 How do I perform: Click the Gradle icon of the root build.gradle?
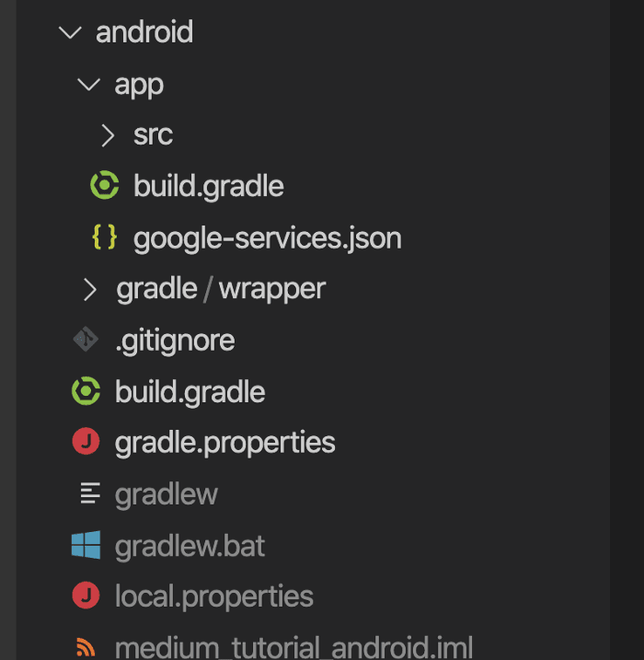point(86,391)
